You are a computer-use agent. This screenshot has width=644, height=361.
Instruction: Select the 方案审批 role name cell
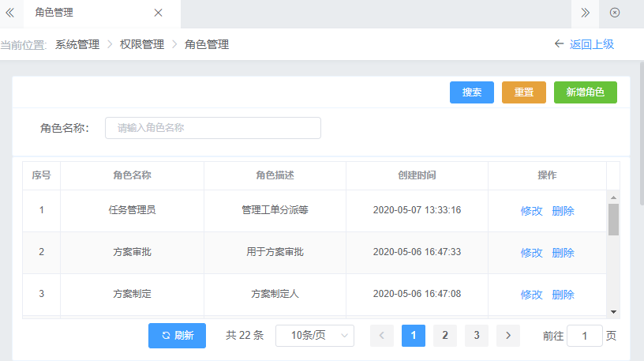[133, 253]
